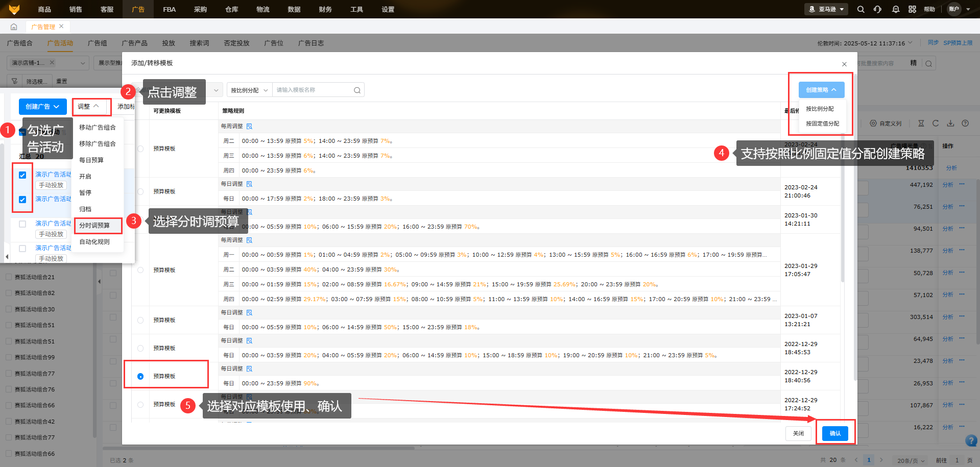Open the notifications bell

click(895, 9)
